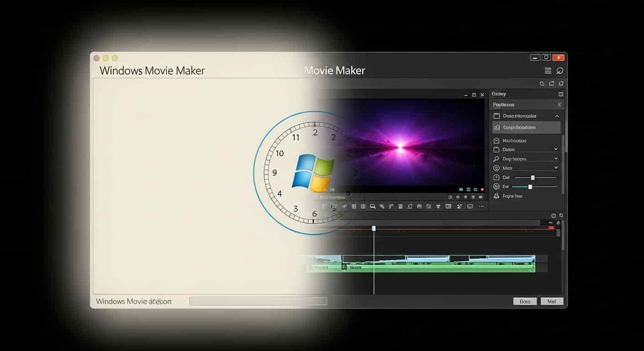Click the icon on the Eodey panel header
The width and height of the screenshot is (644, 351).
(x=561, y=94)
